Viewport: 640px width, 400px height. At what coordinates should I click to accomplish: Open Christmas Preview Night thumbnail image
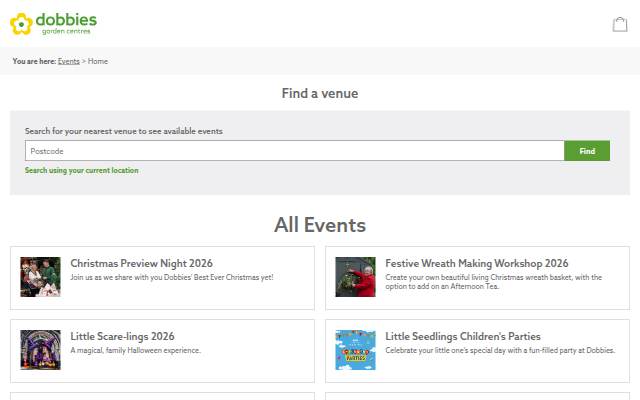[40, 277]
